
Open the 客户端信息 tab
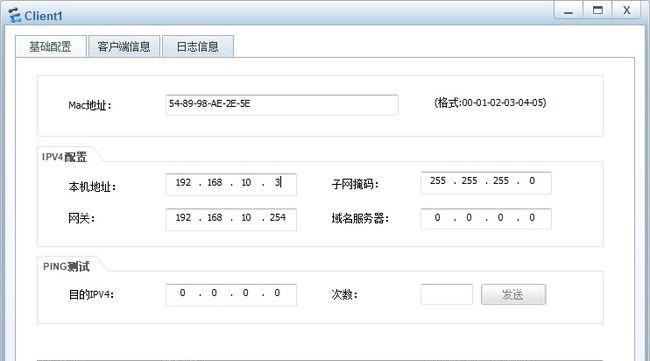click(x=124, y=46)
